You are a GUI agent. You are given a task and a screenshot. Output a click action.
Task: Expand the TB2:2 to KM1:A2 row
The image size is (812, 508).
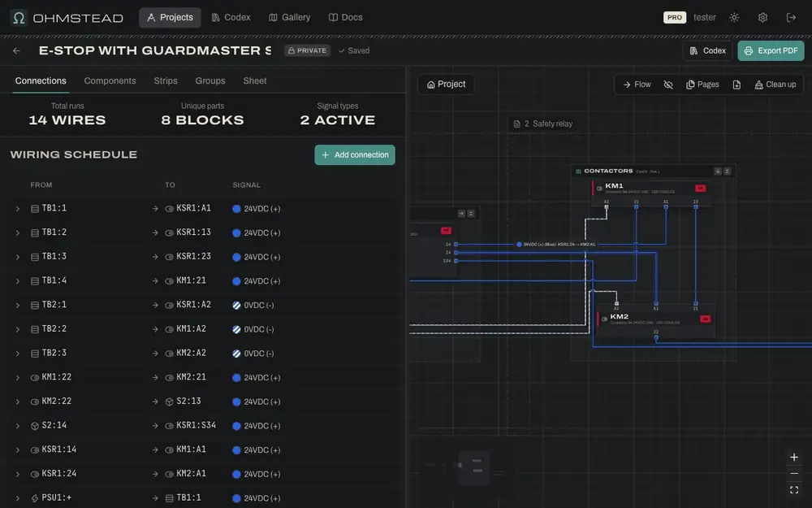18,329
